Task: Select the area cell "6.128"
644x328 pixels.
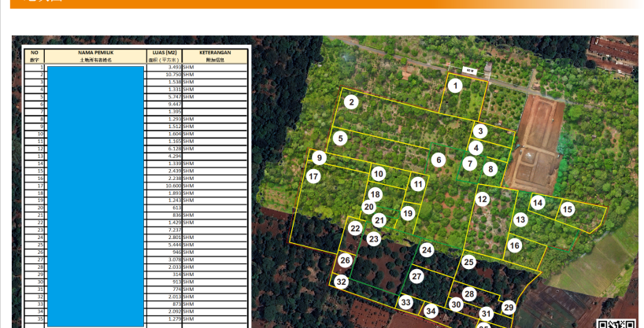Action: 175,149
